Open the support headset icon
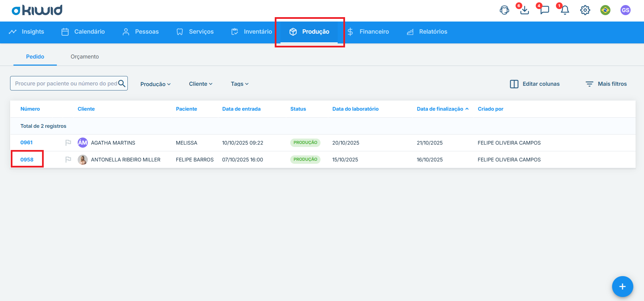 504,10
